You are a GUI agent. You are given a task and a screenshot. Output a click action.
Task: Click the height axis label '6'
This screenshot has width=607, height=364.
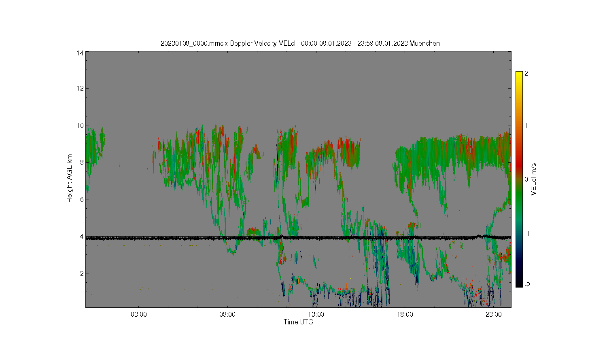click(81, 199)
